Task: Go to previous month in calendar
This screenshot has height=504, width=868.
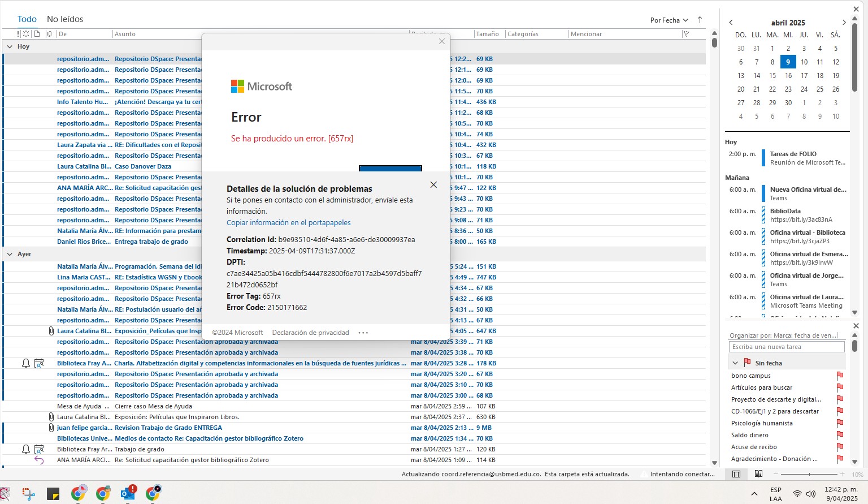Action: click(731, 23)
